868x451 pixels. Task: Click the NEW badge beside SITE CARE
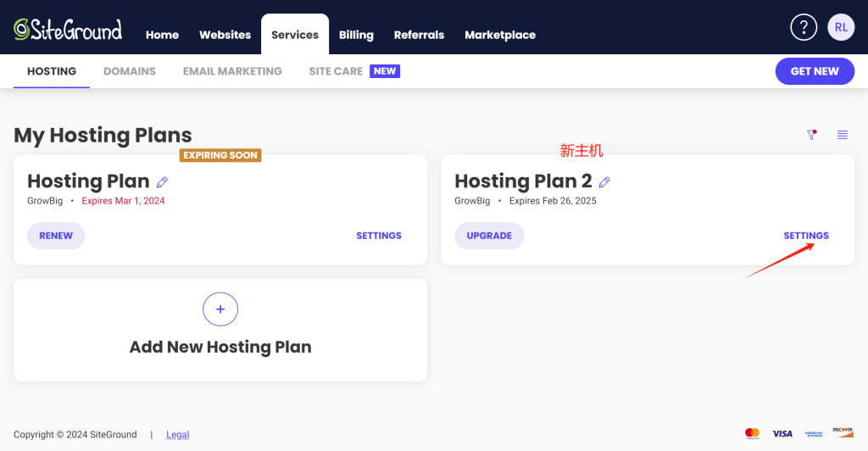(x=385, y=71)
